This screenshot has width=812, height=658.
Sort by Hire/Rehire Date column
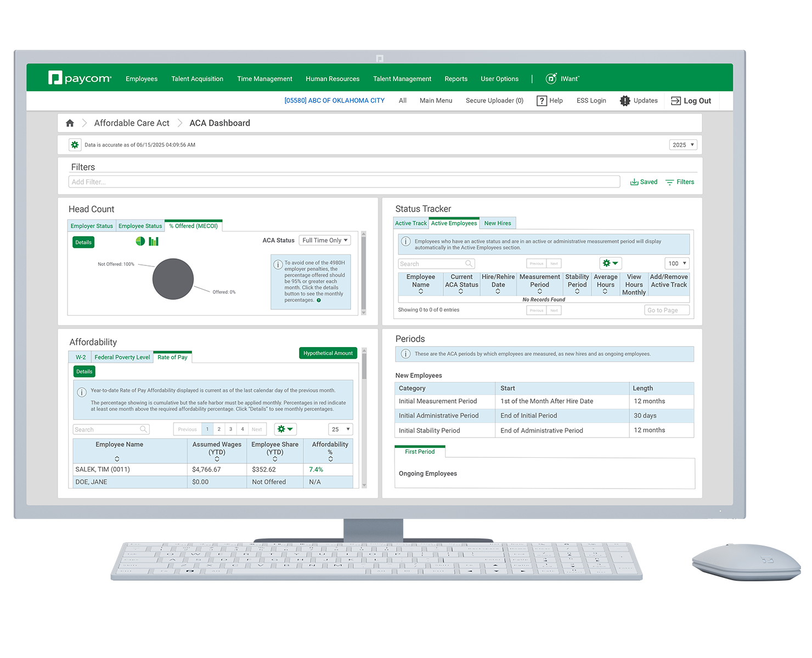tap(498, 292)
